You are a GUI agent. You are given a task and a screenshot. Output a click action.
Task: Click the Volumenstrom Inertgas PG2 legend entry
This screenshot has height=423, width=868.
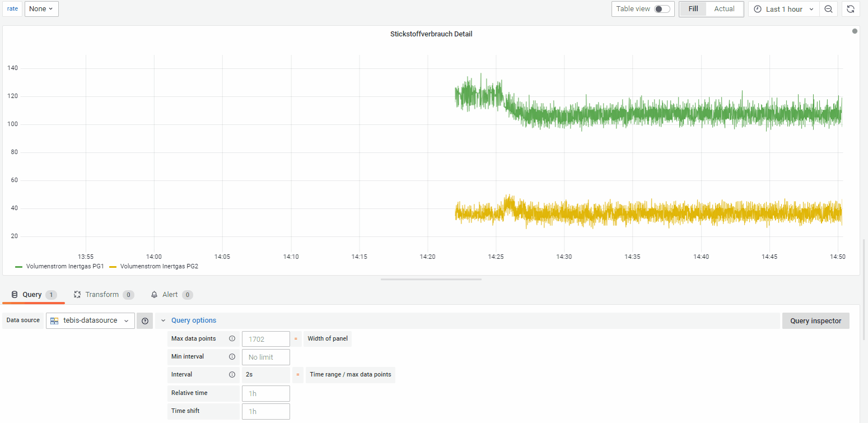(153, 267)
